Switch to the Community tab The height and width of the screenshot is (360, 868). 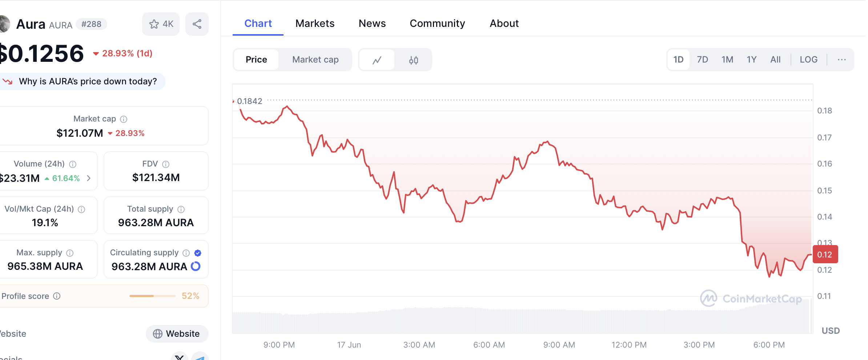point(437,24)
